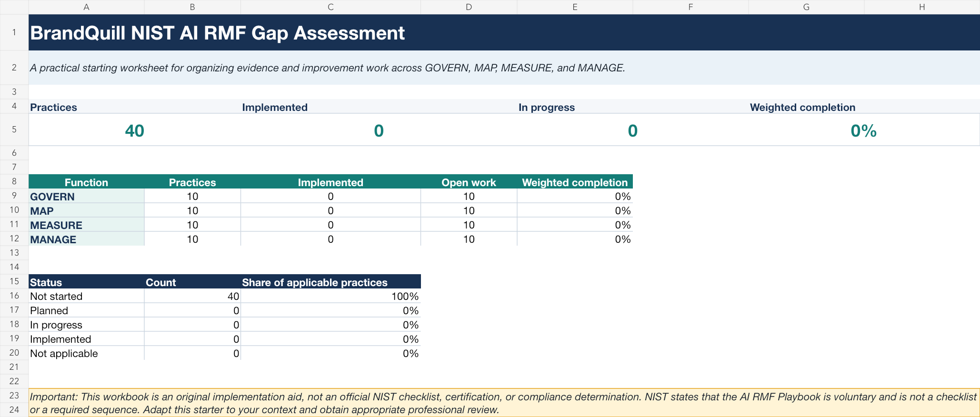Select column C header
Screen dimensions: 980x417
click(330, 7)
